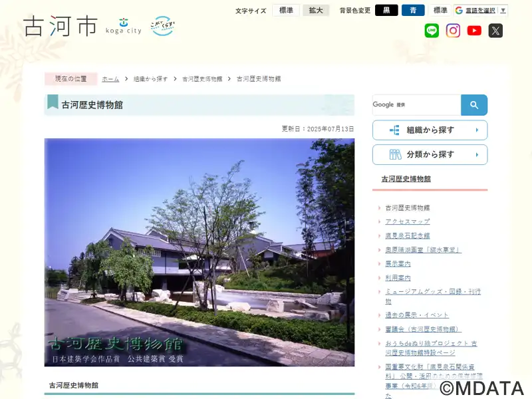Click the round こがでくらす logo
The height and width of the screenshot is (399, 532).
pos(162,26)
